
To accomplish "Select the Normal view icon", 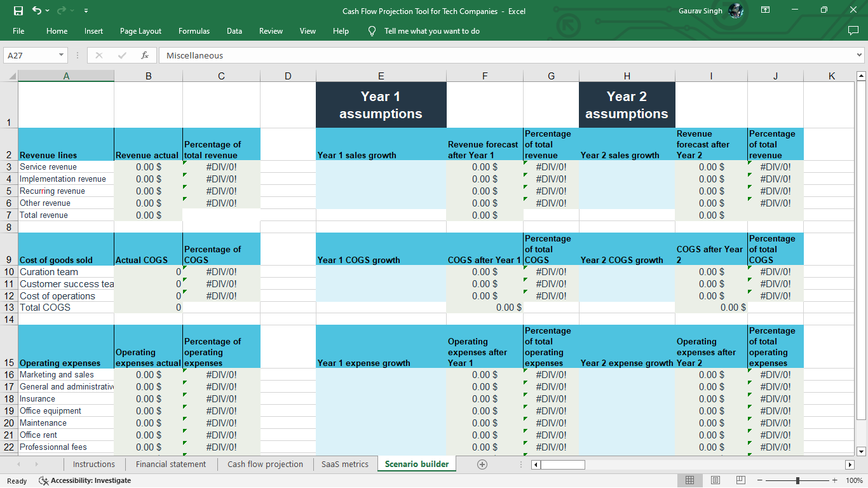I will pos(689,479).
